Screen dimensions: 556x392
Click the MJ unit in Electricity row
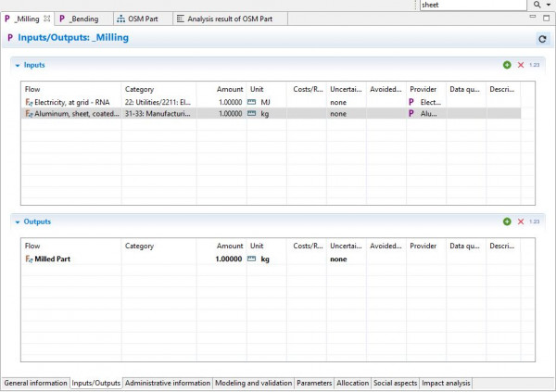(265, 102)
